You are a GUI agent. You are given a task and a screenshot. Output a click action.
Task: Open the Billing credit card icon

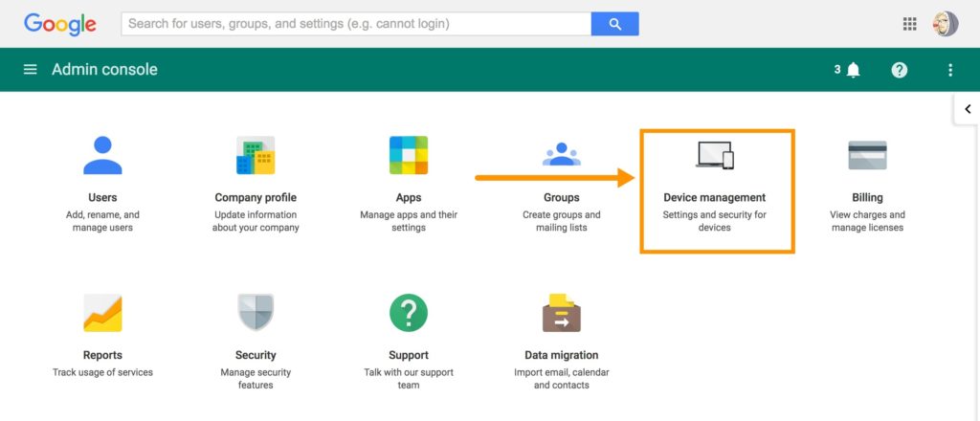[x=867, y=155]
